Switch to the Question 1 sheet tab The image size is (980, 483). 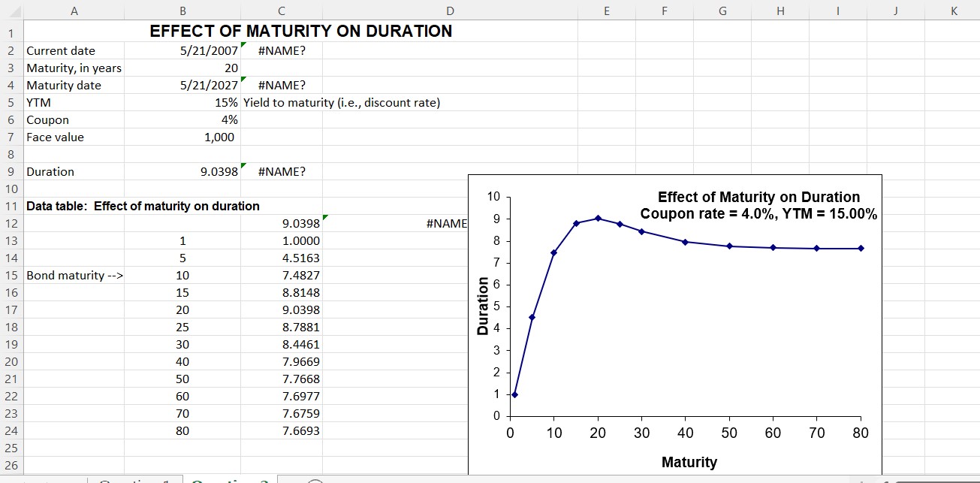(x=134, y=480)
